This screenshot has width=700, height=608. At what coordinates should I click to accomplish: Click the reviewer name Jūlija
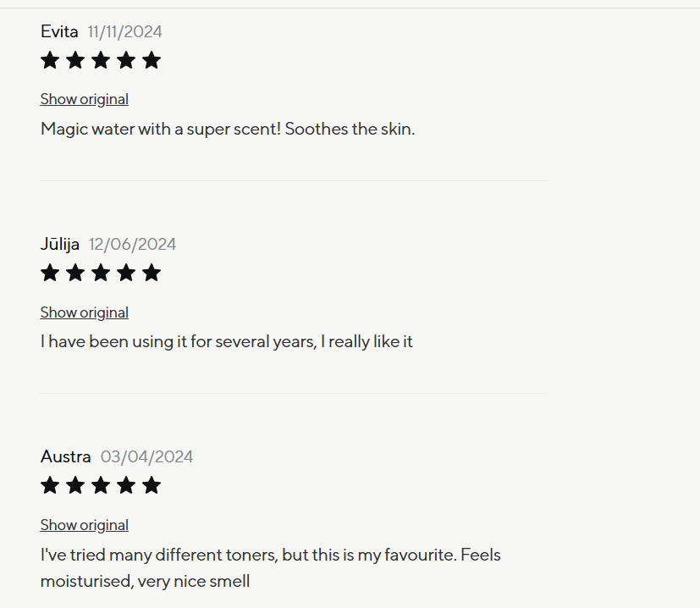click(x=60, y=245)
